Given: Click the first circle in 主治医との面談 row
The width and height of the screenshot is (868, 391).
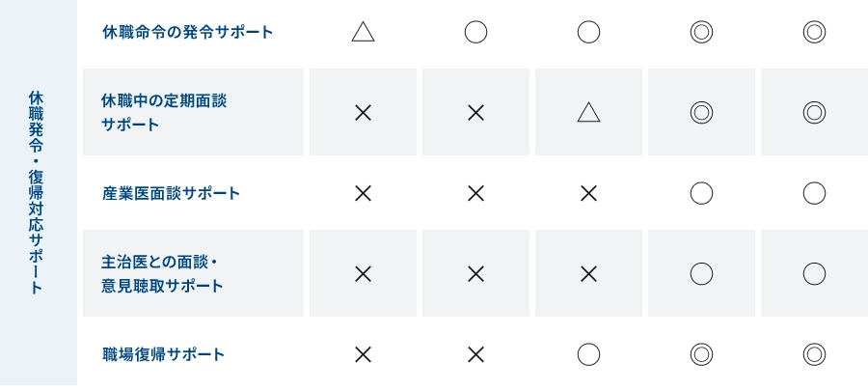Looking at the screenshot, I should coord(701,273).
